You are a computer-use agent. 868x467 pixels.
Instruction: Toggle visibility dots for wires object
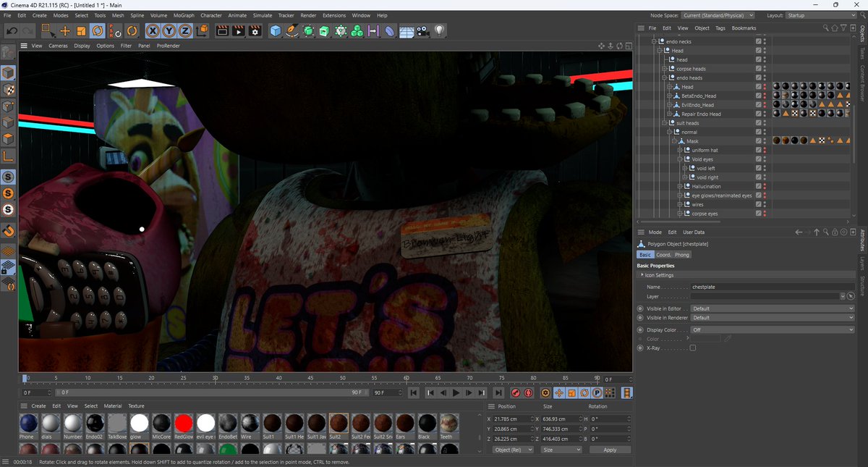coord(765,204)
